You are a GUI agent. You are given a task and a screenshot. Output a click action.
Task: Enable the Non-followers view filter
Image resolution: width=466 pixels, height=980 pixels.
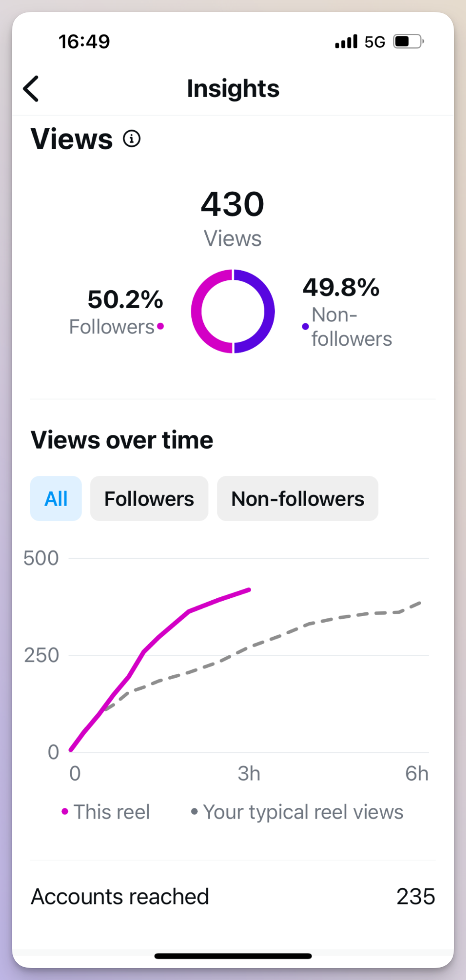[297, 498]
